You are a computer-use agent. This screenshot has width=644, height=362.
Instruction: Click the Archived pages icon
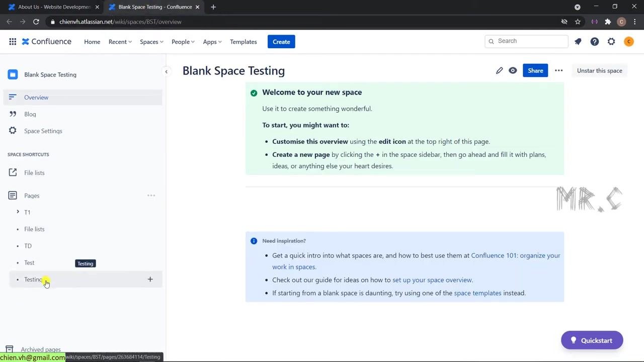click(x=9, y=349)
